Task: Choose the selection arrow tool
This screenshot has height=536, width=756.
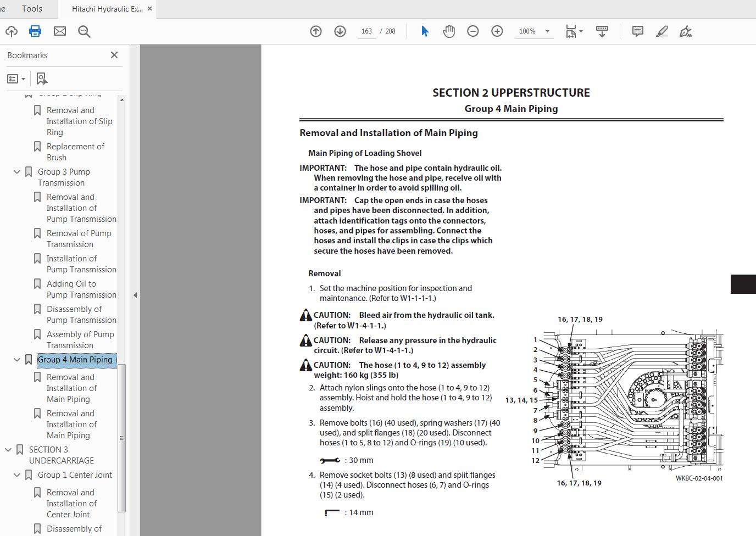Action: (425, 31)
